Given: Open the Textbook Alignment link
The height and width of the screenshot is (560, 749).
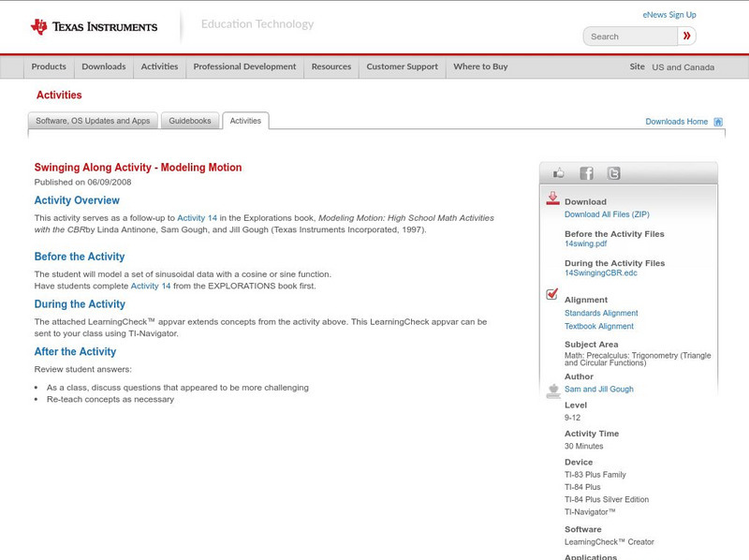Looking at the screenshot, I should (x=599, y=326).
